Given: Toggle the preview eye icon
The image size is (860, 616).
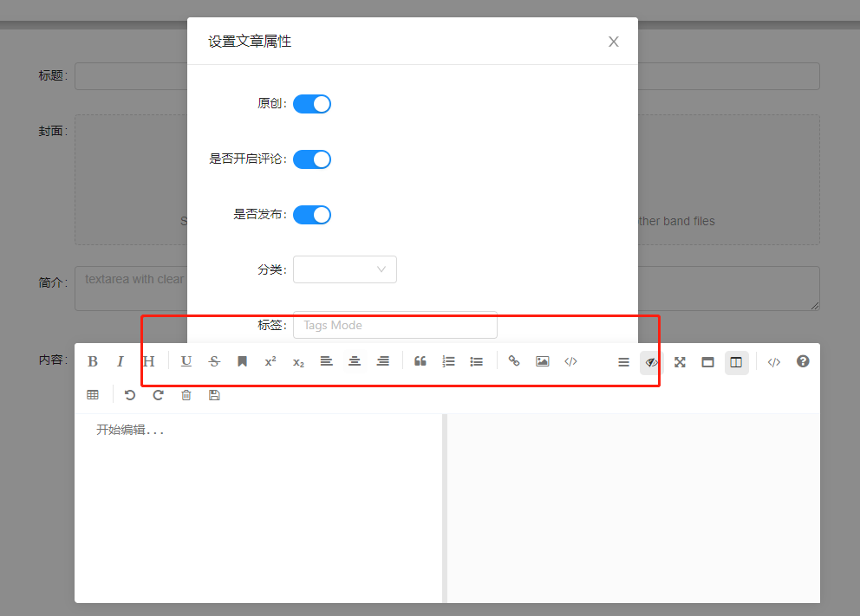Looking at the screenshot, I should 652,362.
